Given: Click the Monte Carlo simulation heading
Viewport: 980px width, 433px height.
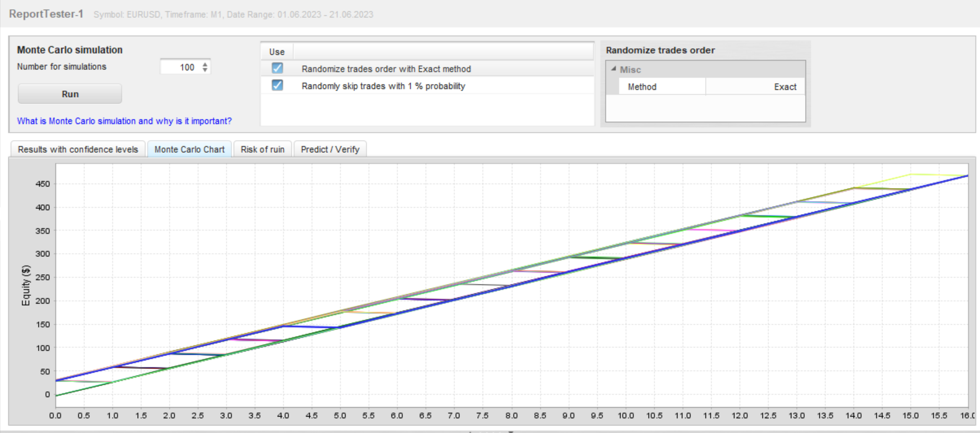Looking at the screenshot, I should click(x=69, y=50).
